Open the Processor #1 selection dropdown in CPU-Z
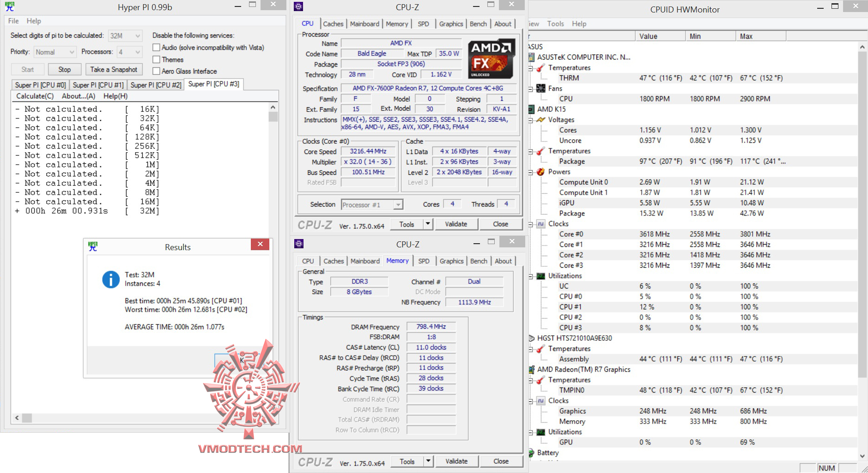This screenshot has width=868, height=473. pyautogui.click(x=372, y=205)
